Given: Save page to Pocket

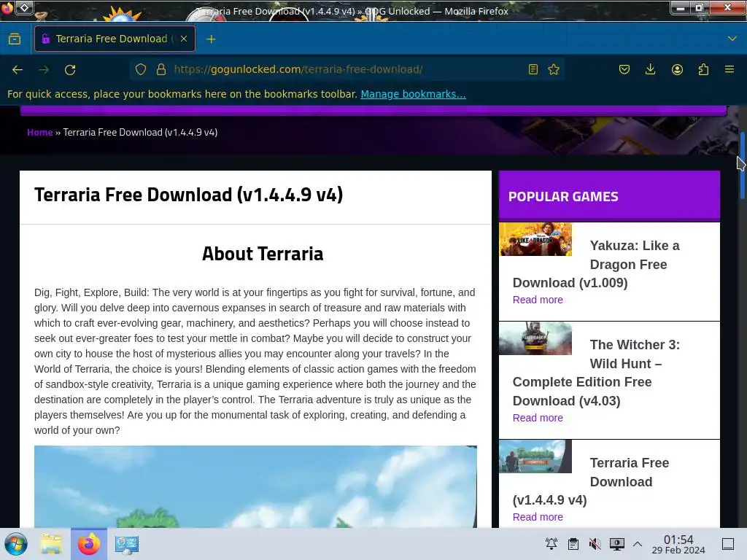Looking at the screenshot, I should pos(624,69).
